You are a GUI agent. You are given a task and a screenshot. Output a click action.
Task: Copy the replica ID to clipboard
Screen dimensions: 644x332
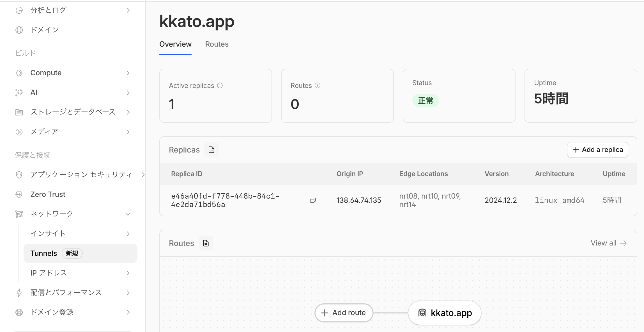pos(313,200)
